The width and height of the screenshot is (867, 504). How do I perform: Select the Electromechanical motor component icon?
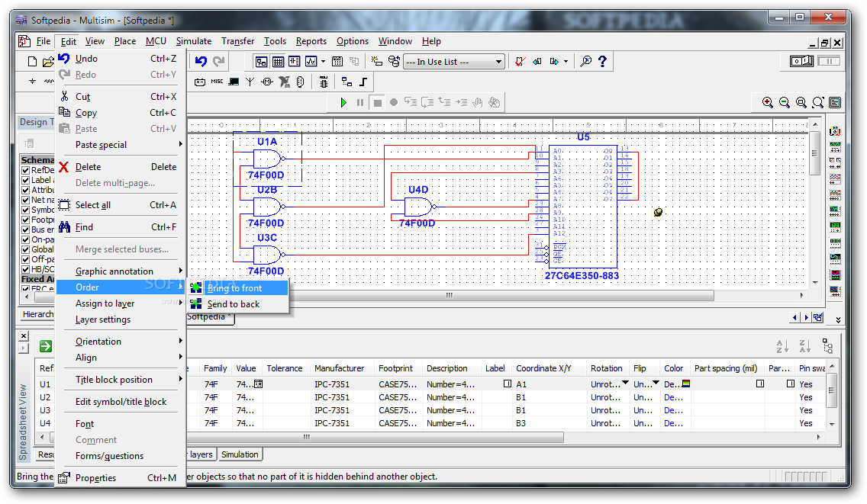(267, 82)
